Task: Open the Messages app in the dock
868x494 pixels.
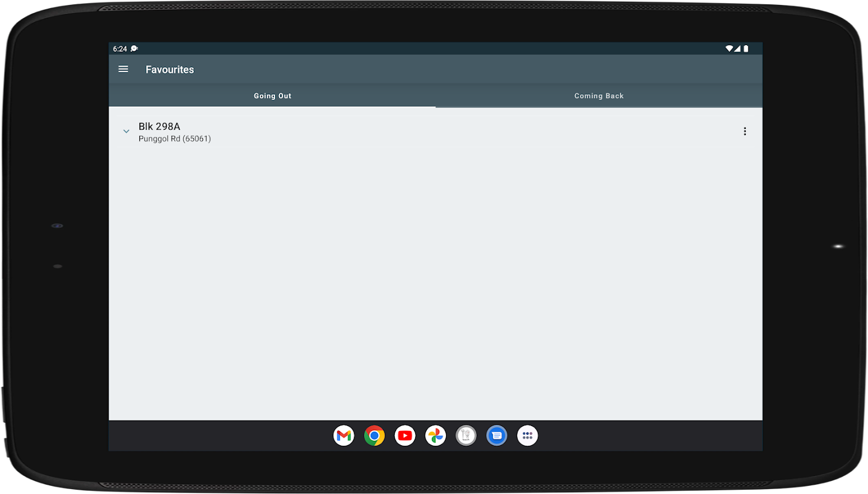Action: tap(497, 436)
